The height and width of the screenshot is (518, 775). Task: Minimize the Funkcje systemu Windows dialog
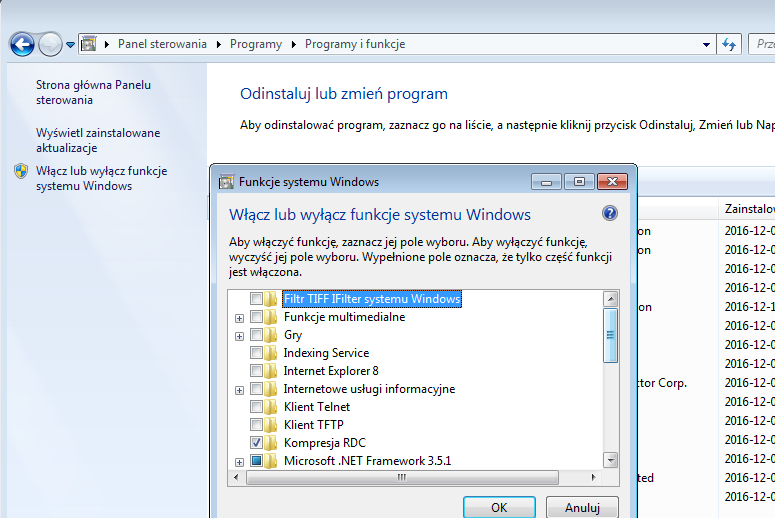point(546,182)
